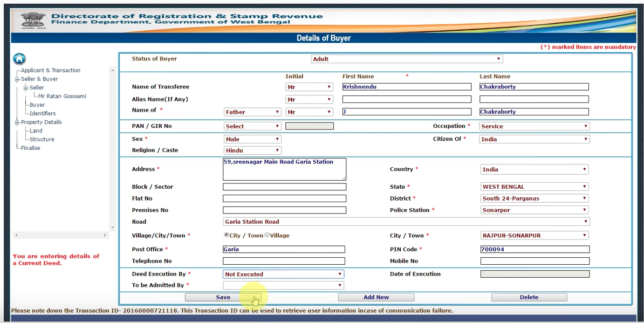This screenshot has width=644, height=323.
Task: Open Police Station dropdown showing Sonarpur
Action: click(x=535, y=210)
